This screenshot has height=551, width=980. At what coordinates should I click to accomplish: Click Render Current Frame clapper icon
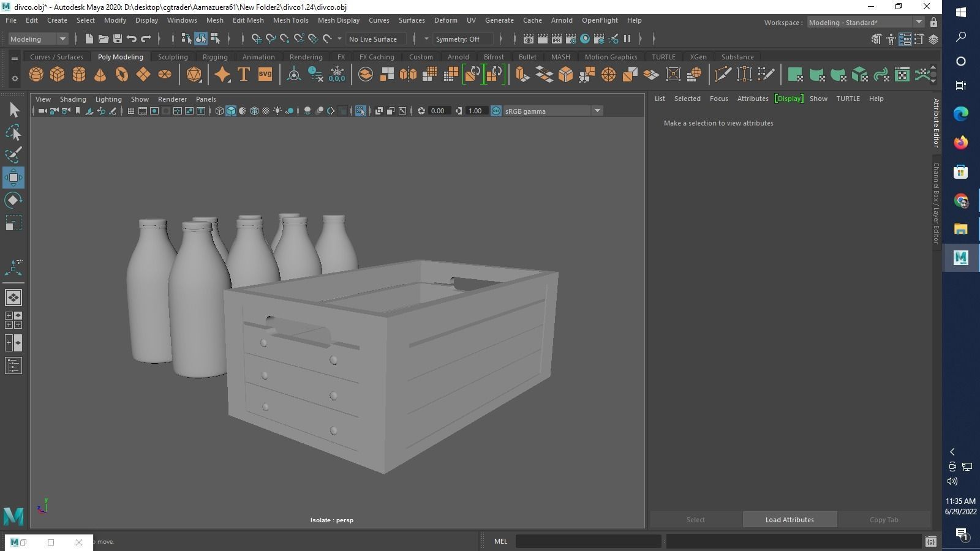(543, 39)
